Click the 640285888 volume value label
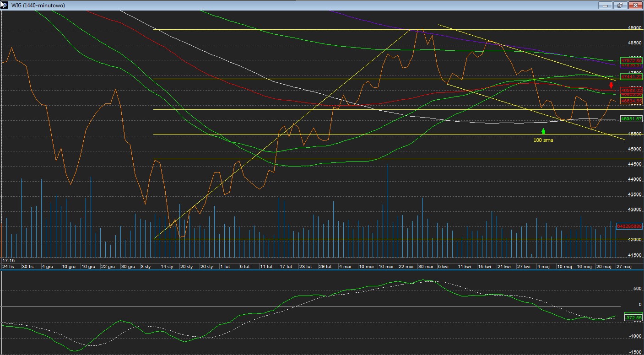This screenshot has height=355, width=644. [629, 226]
